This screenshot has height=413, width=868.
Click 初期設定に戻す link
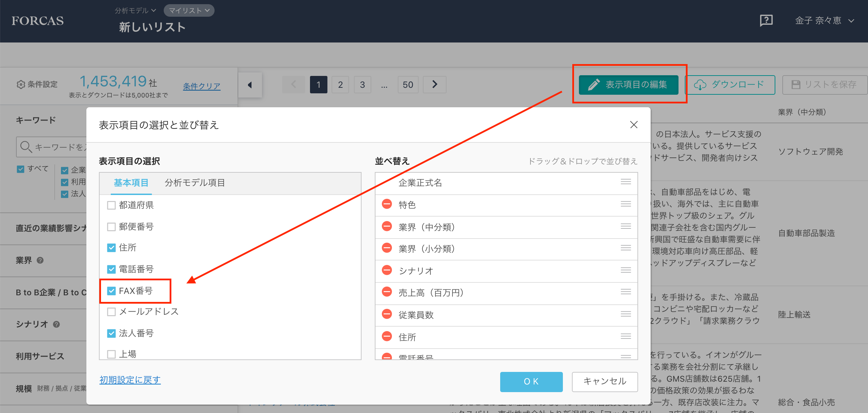click(x=130, y=380)
